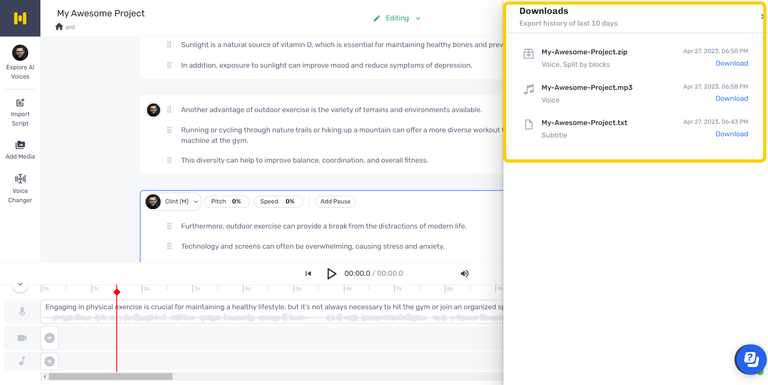
Task: Click drag handle beside 'Technology and screens' line
Action: point(169,246)
